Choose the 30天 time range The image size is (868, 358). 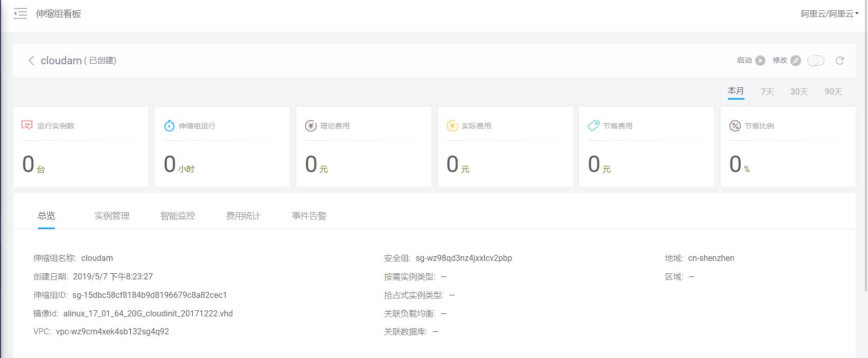pos(799,91)
